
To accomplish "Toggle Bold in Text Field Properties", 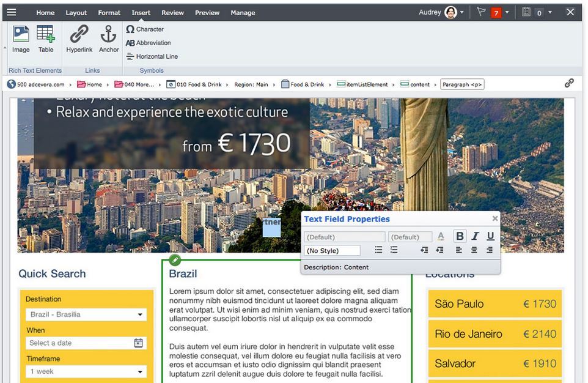I will tap(460, 236).
